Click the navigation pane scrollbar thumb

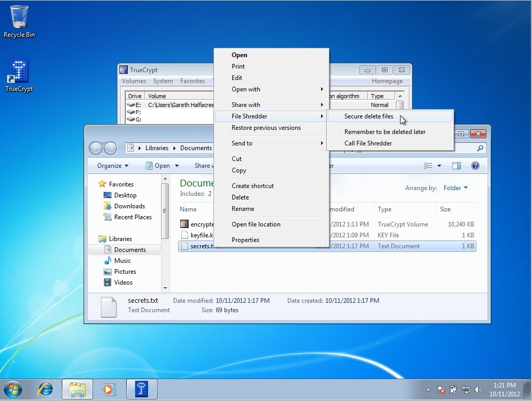[165, 211]
